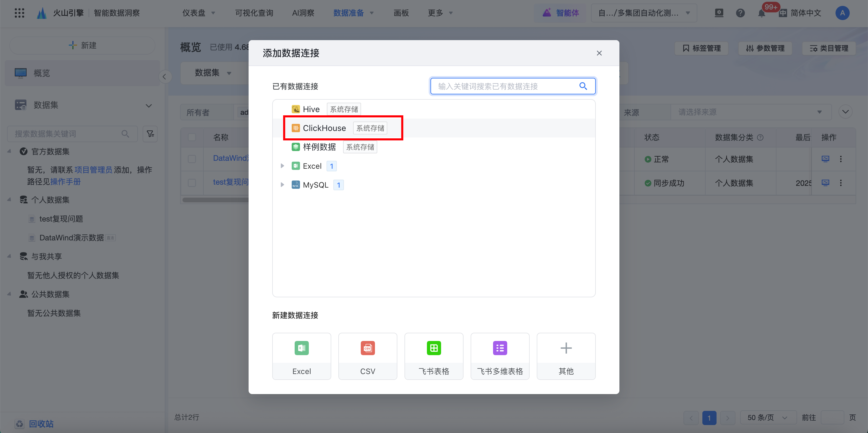Expand the Excel connection tree node

(282, 166)
